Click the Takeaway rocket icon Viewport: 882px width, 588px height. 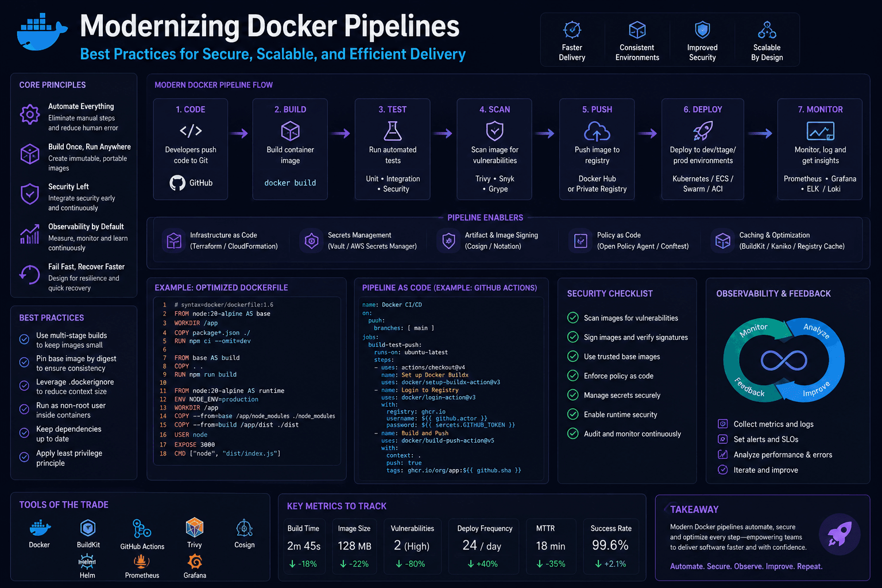click(x=840, y=534)
